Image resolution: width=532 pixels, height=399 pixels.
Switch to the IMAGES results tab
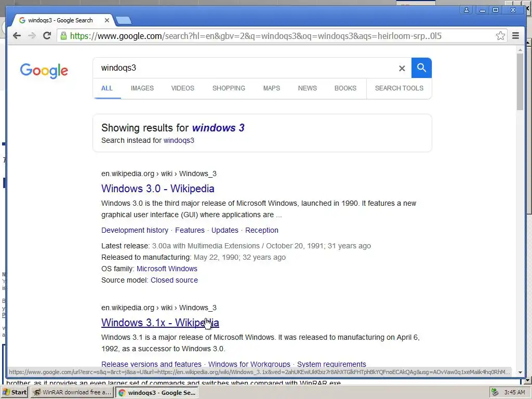[142, 88]
